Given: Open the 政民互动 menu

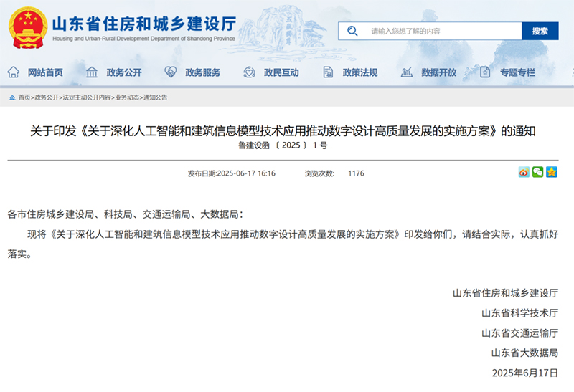Looking at the screenshot, I should coord(281,72).
